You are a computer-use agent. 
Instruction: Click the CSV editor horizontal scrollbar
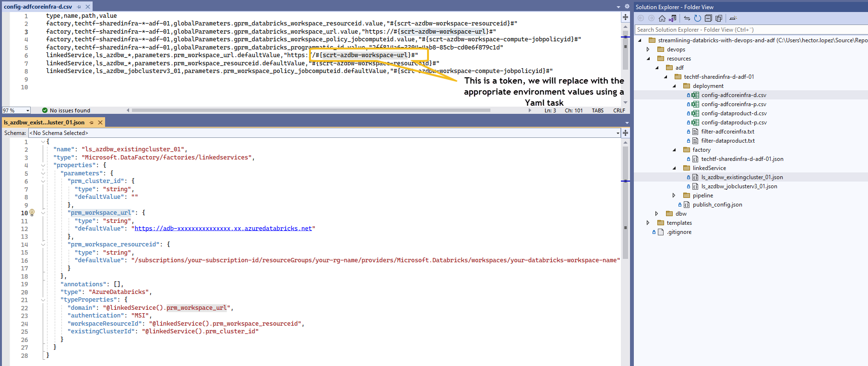(311, 110)
